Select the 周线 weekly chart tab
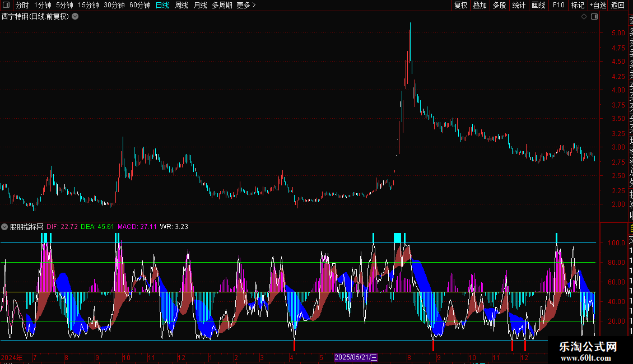 pos(181,5)
